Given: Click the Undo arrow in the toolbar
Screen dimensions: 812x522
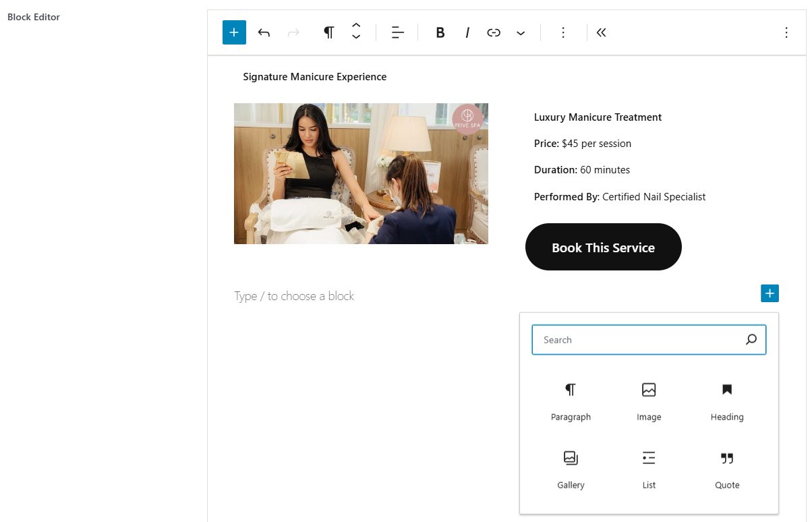Looking at the screenshot, I should (x=264, y=32).
